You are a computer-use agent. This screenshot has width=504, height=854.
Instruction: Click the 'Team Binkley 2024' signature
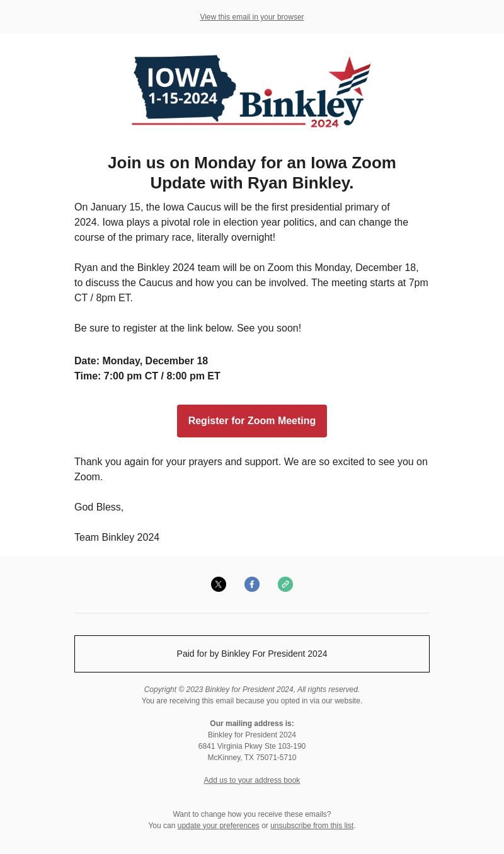tap(117, 538)
